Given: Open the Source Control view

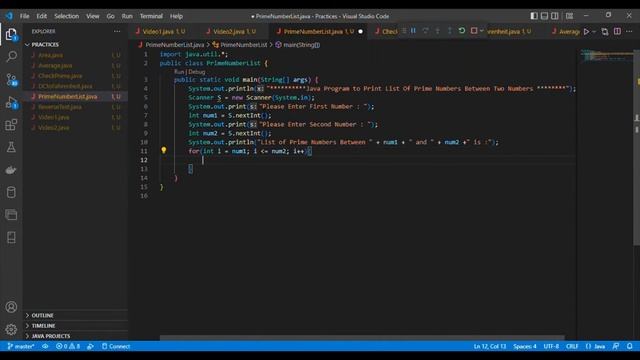Looking at the screenshot, I should click(x=11, y=79).
